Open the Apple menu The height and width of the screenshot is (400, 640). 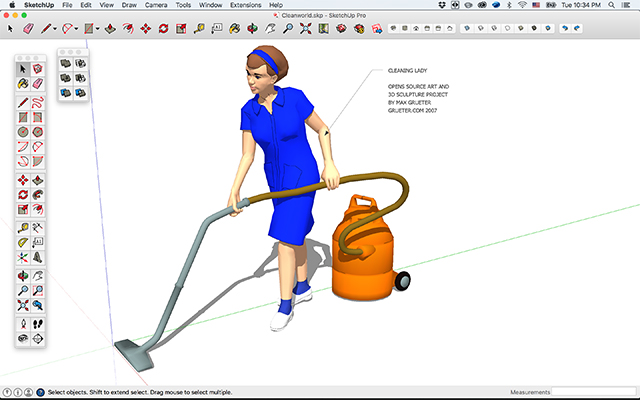pos(12,5)
